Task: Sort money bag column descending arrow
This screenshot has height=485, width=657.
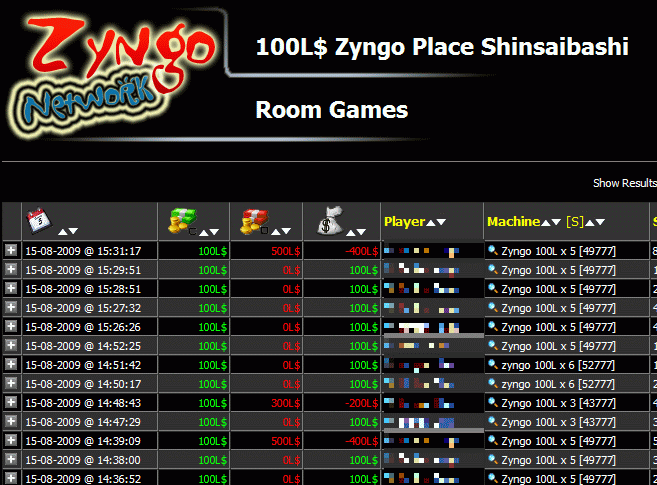Action: pyautogui.click(x=362, y=232)
